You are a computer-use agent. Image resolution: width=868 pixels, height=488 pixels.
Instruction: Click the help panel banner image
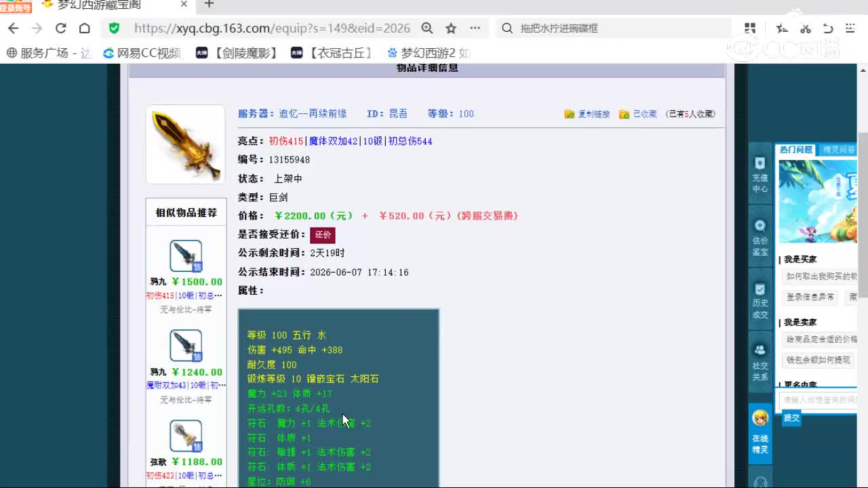[x=817, y=201]
